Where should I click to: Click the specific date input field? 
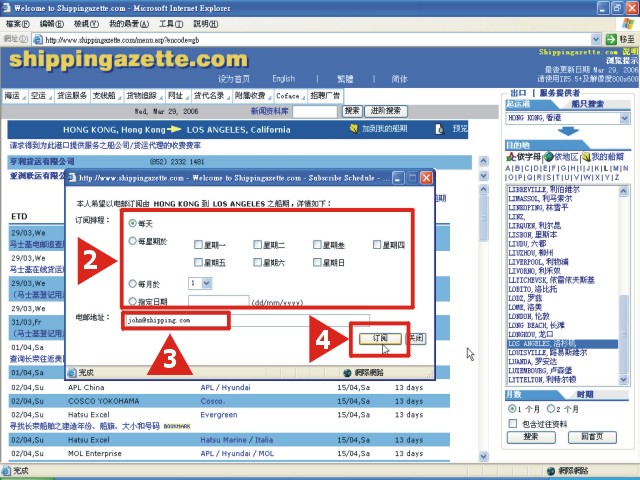tap(218, 301)
